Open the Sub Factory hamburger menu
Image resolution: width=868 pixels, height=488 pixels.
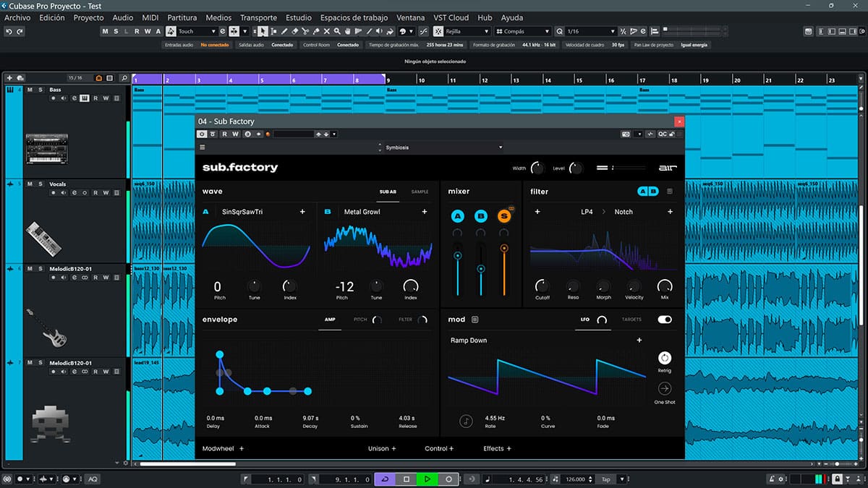[203, 147]
